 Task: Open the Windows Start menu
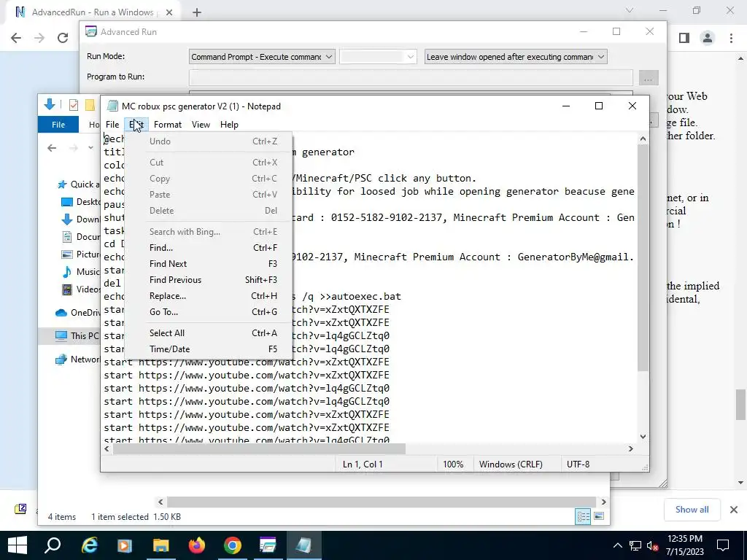[18, 545]
